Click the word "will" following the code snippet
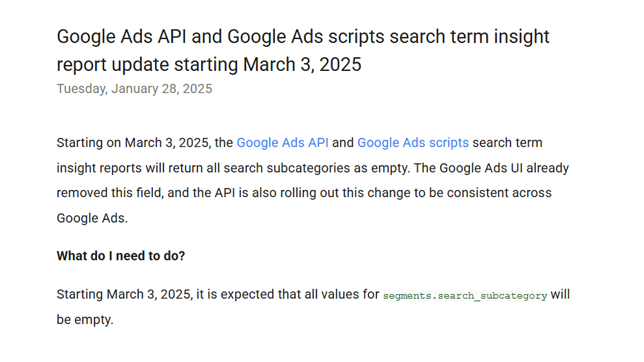Image resolution: width=644 pixels, height=362 pixels. click(560, 295)
